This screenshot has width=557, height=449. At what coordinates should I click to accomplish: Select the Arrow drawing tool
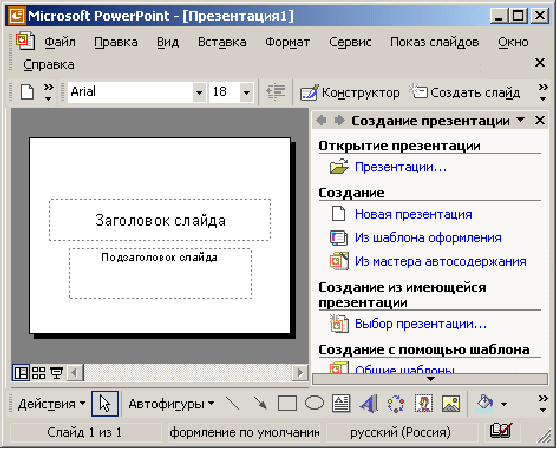[260, 404]
